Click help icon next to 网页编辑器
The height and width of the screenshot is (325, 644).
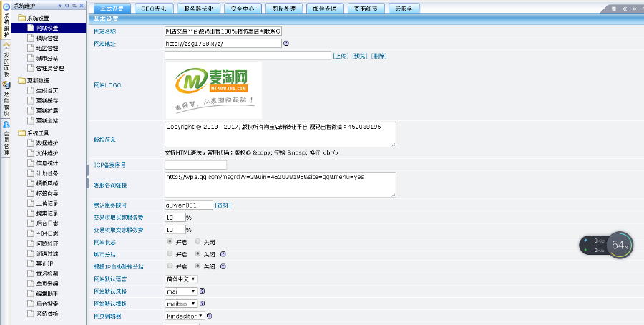pos(210,316)
